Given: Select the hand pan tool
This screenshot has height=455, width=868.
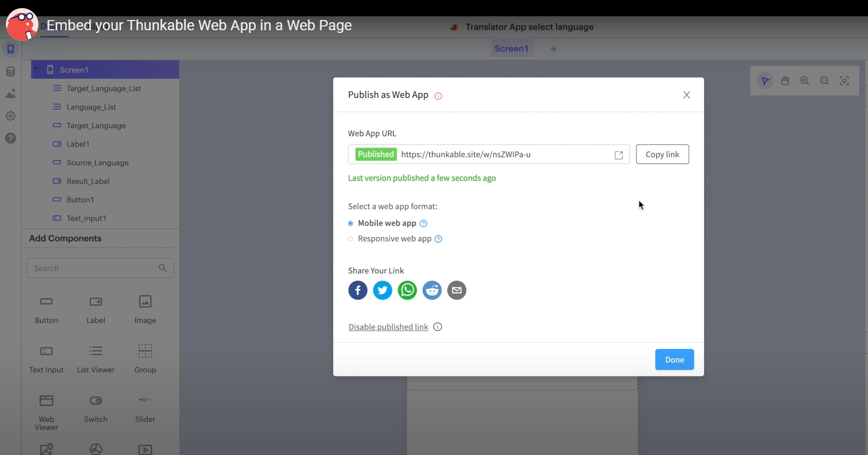Looking at the screenshot, I should [x=785, y=81].
